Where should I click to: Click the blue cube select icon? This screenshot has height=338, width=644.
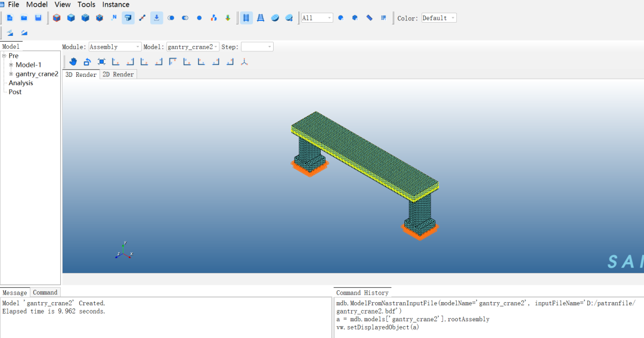coord(355,18)
